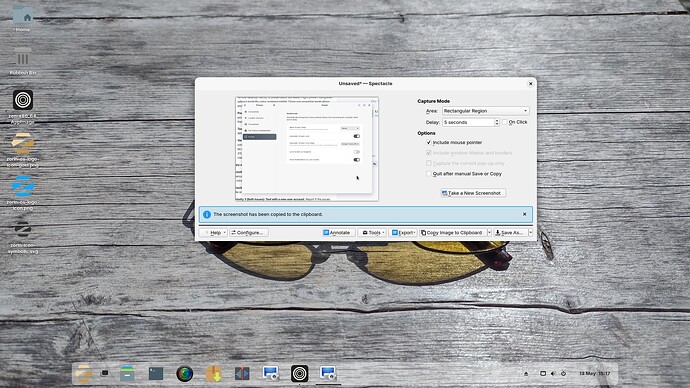Increase the Delay seconds spinner
690x388 pixels.
[x=497, y=120]
